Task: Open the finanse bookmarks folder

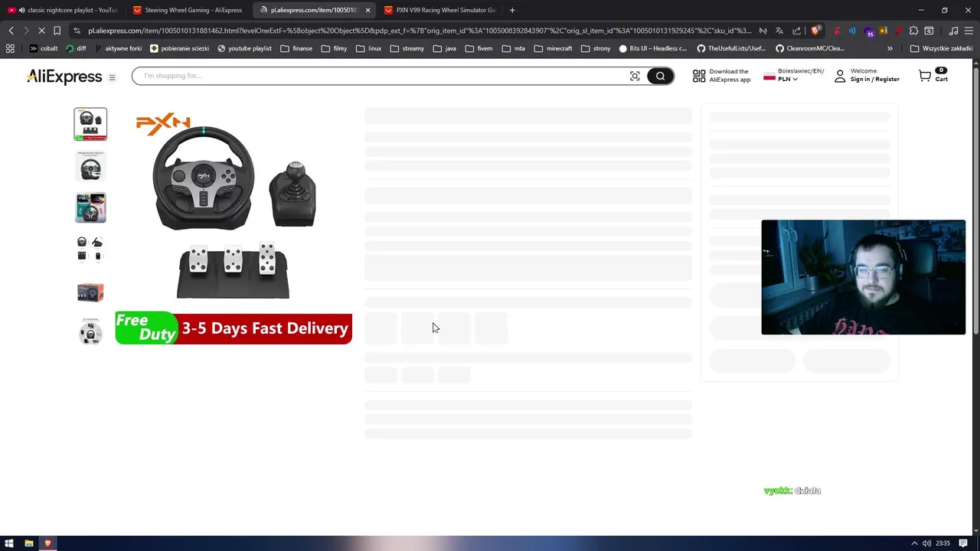Action: point(296,48)
